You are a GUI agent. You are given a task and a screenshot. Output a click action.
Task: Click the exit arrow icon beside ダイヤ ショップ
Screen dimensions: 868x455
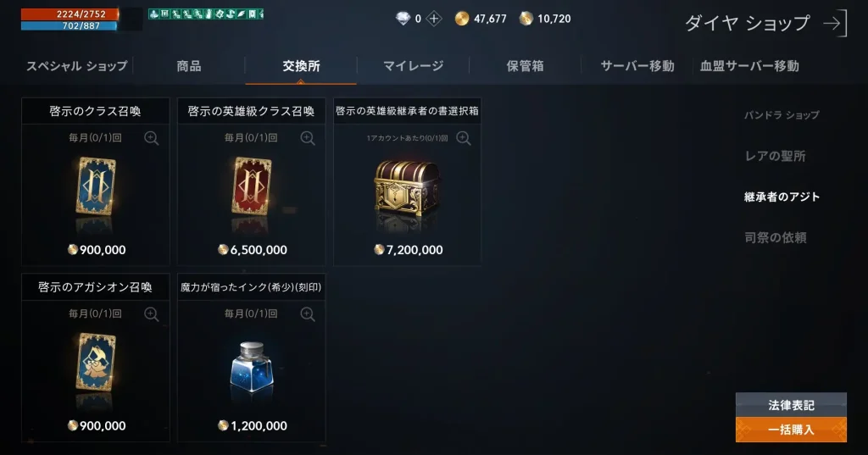point(835,23)
